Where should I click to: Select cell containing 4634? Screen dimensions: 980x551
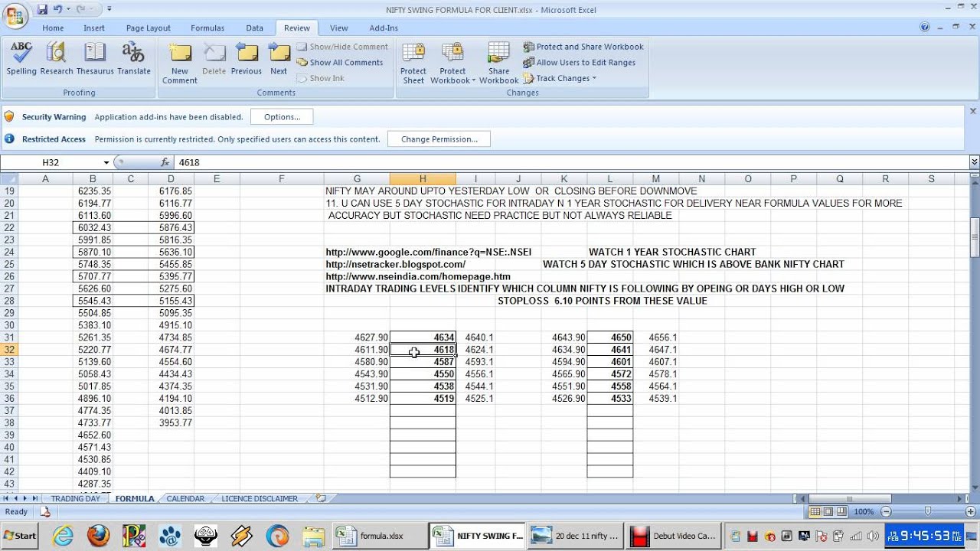423,337
